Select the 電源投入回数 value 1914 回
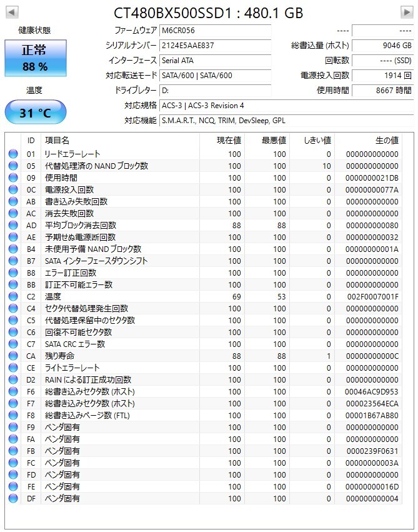The image size is (418, 532). click(383, 75)
